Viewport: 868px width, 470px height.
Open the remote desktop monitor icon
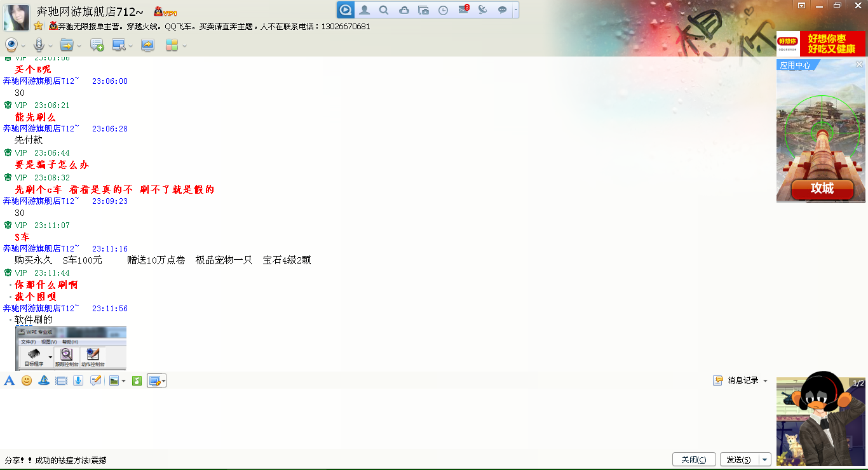[x=118, y=45]
